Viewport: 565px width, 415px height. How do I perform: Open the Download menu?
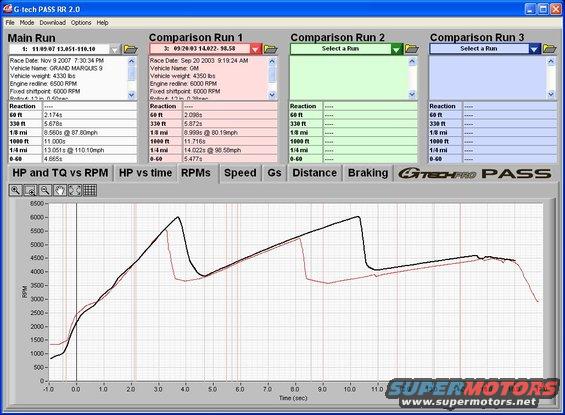click(53, 23)
